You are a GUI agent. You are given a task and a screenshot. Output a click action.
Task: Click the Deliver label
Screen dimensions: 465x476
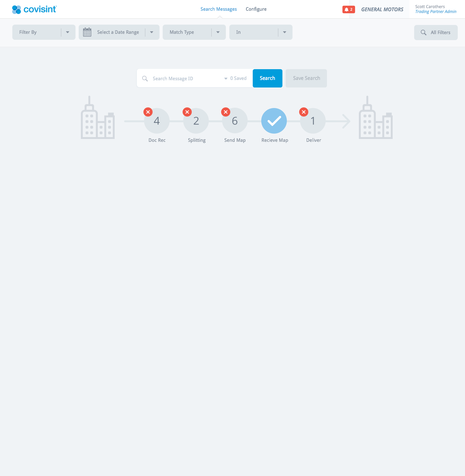(314, 140)
